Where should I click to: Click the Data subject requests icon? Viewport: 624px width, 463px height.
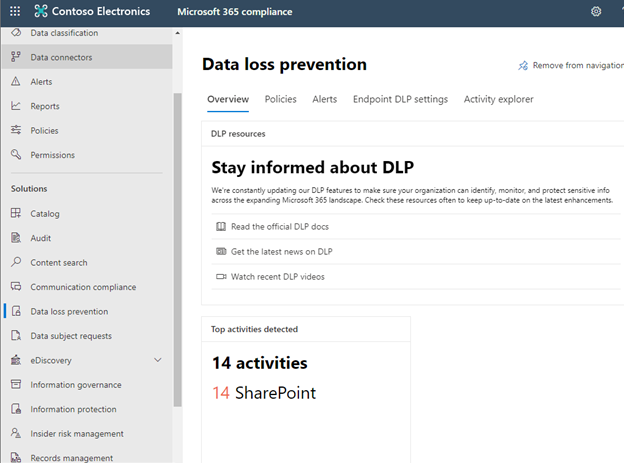[16, 336]
